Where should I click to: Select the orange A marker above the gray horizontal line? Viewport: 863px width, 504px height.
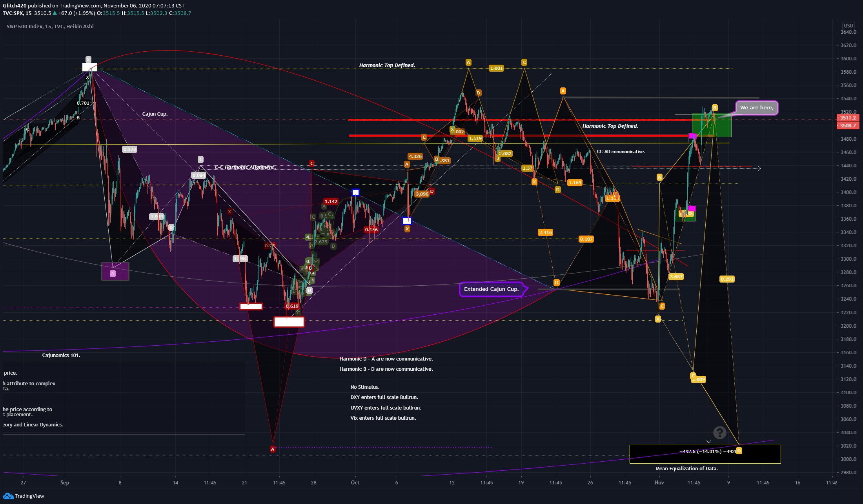point(563,91)
